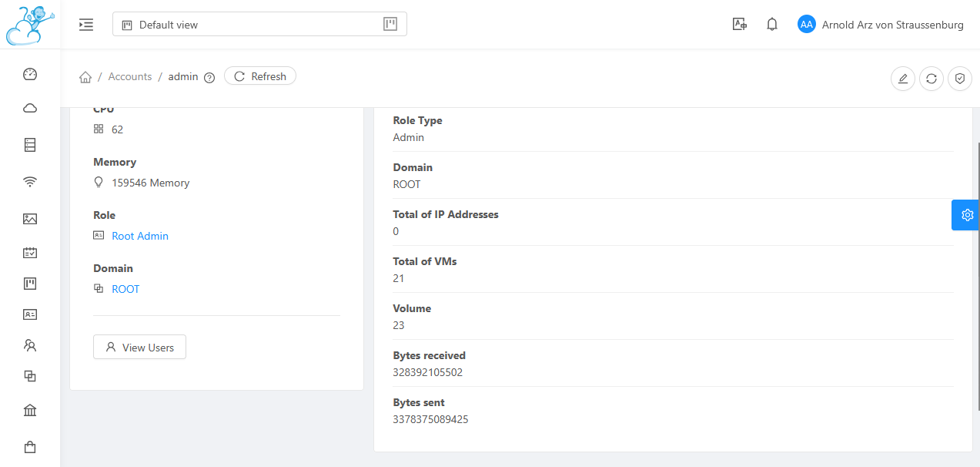Select the Events calendar icon in the sidebar
The width and height of the screenshot is (980, 467).
click(29, 252)
